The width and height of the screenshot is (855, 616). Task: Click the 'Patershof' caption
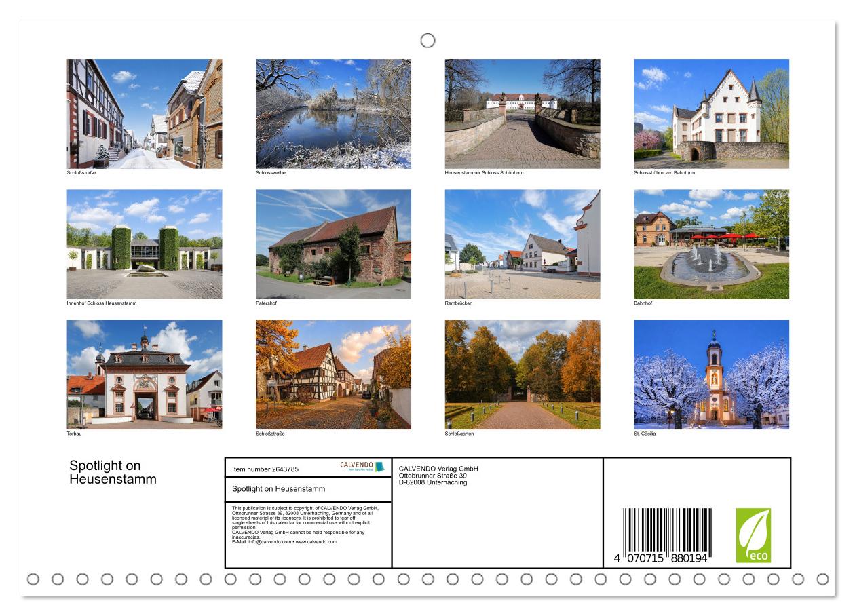tap(266, 303)
